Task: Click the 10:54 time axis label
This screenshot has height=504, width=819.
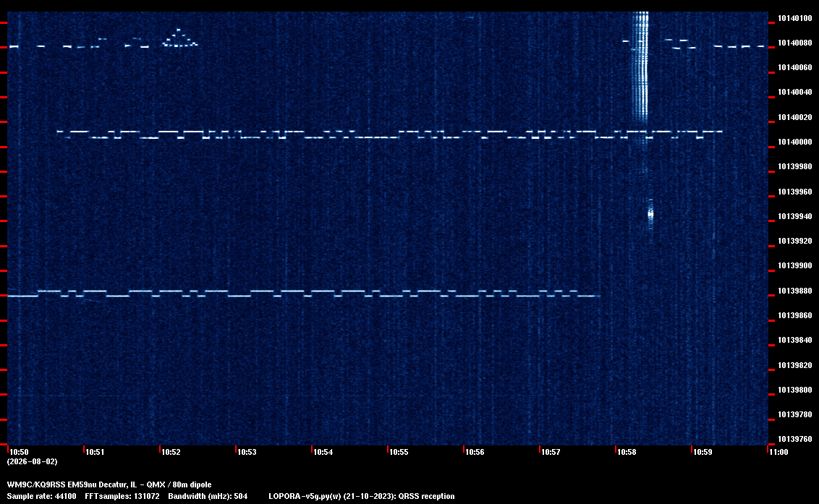Action: [x=323, y=452]
